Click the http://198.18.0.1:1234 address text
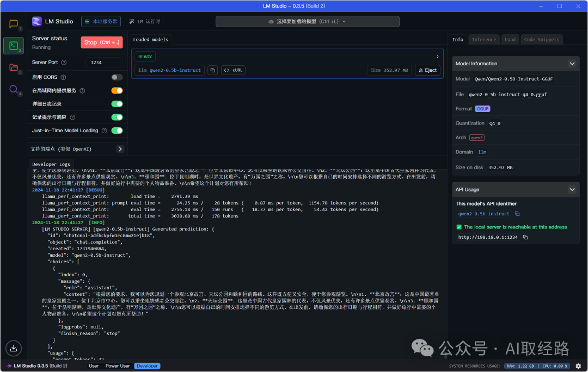The height and width of the screenshot is (372, 588). 487,237
